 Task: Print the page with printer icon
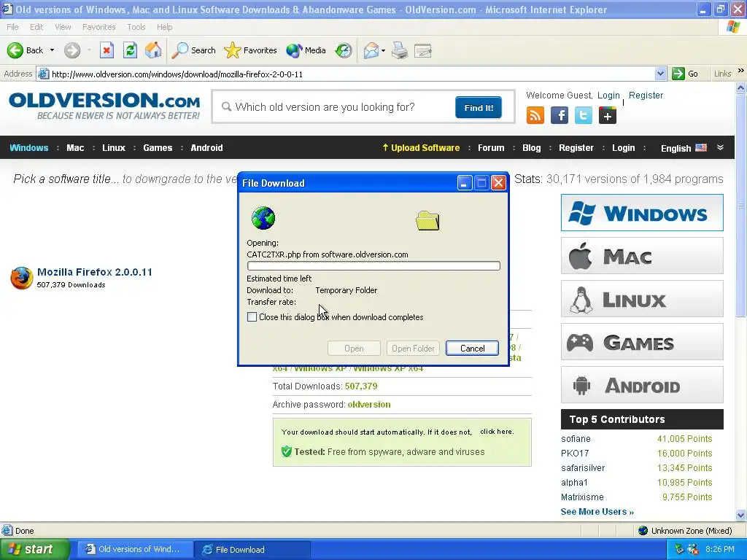coord(400,50)
